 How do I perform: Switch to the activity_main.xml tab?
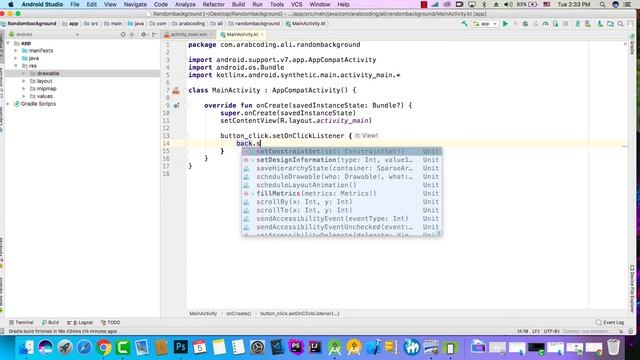(x=189, y=35)
